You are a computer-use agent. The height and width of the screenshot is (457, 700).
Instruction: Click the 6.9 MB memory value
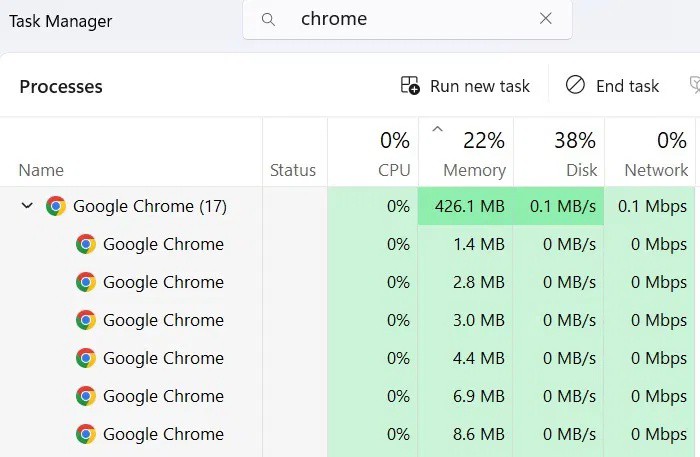click(x=479, y=396)
